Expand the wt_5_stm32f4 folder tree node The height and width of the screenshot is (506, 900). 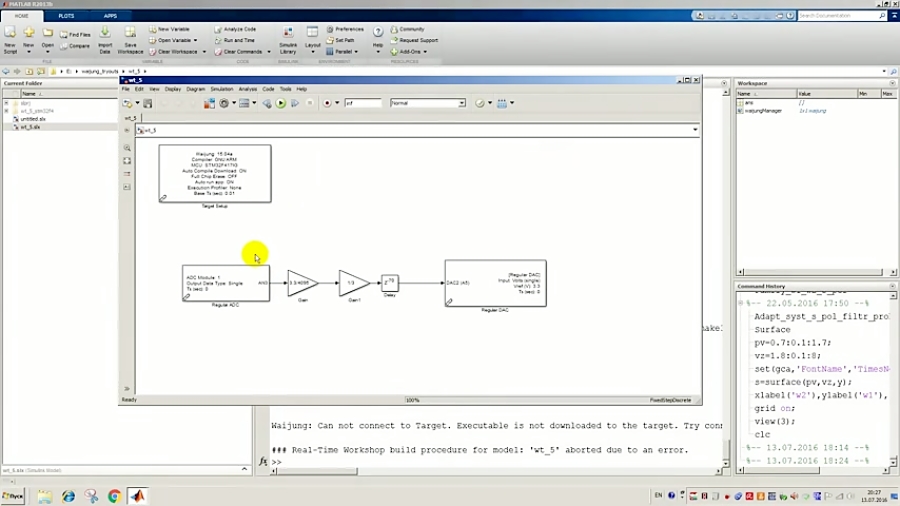(6, 111)
